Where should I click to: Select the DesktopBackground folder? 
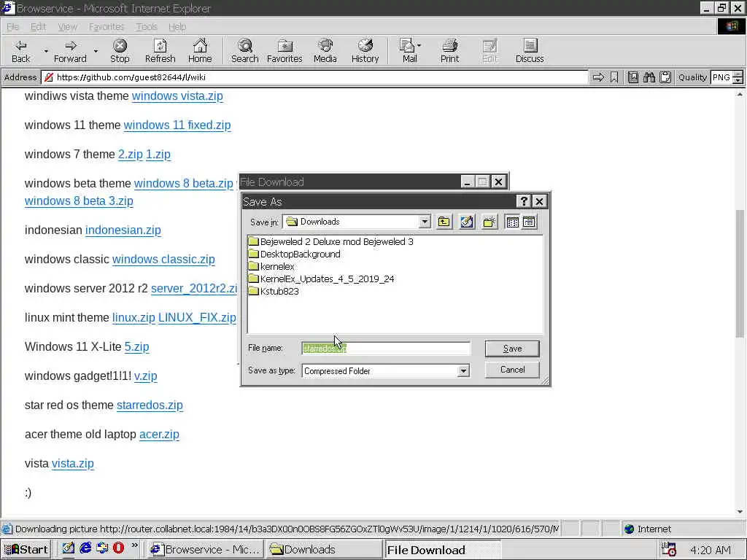(295, 254)
